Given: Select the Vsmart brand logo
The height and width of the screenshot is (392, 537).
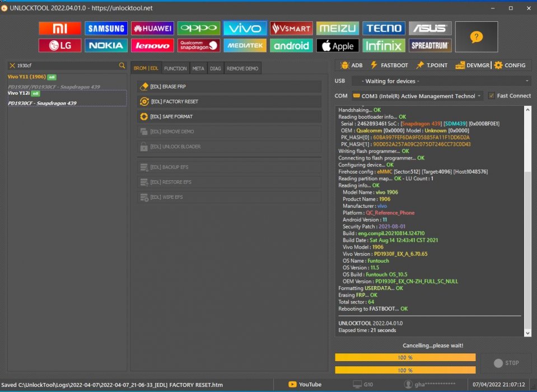Looking at the screenshot, I should pyautogui.click(x=291, y=28).
